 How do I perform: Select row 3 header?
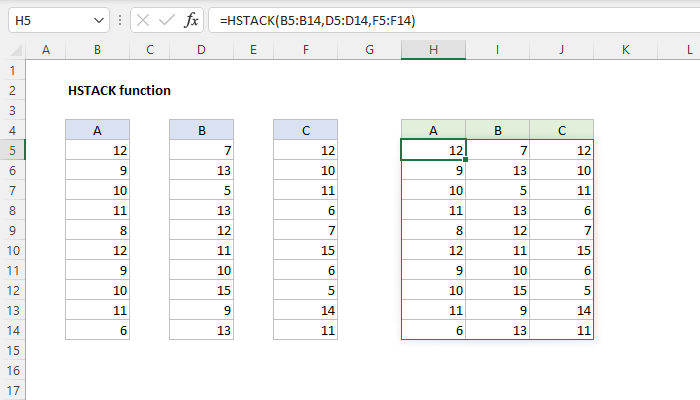click(12, 110)
